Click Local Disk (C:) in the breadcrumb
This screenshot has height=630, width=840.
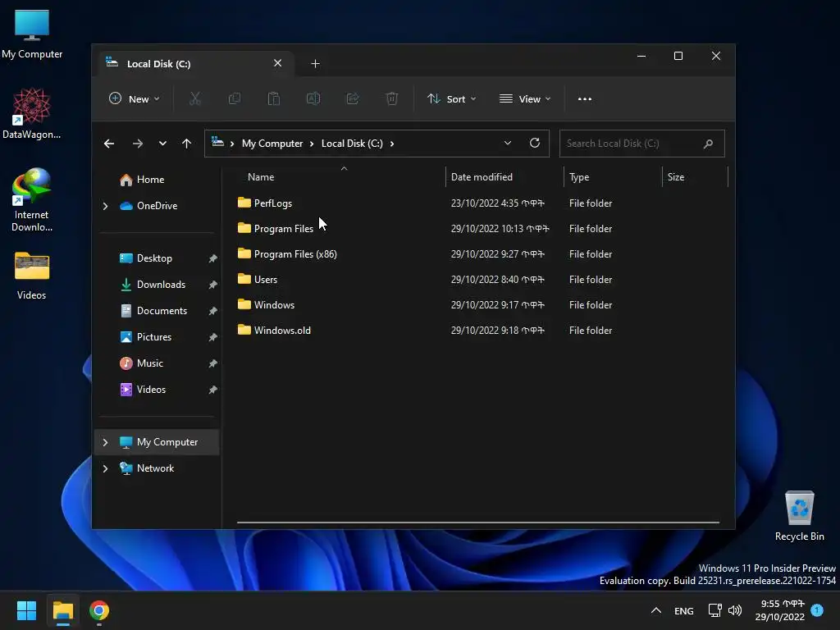tap(352, 144)
